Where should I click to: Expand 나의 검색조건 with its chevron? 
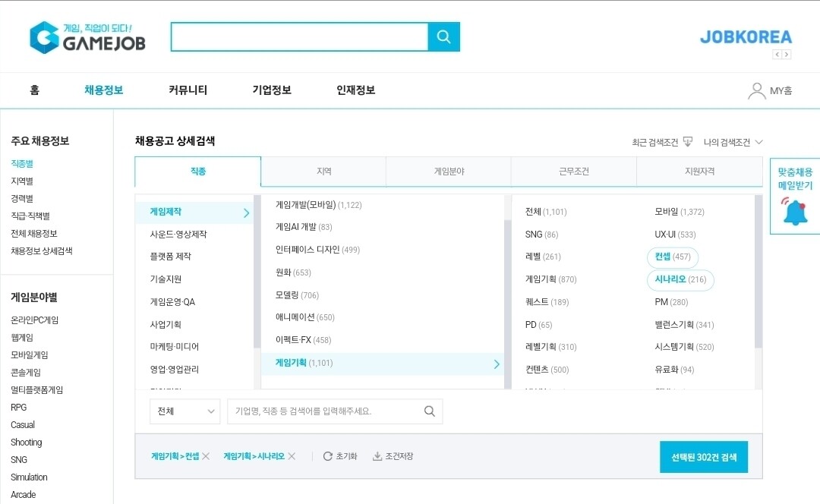pos(758,142)
